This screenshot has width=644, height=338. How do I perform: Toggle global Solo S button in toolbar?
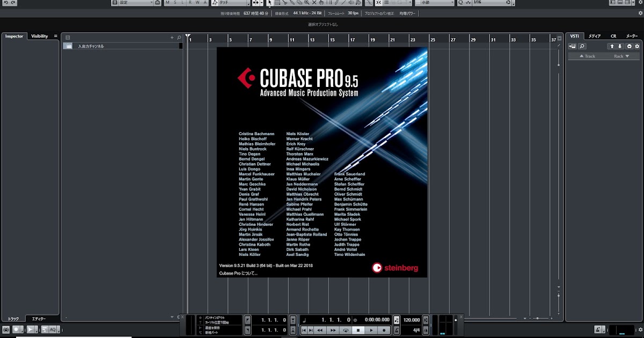pos(175,3)
